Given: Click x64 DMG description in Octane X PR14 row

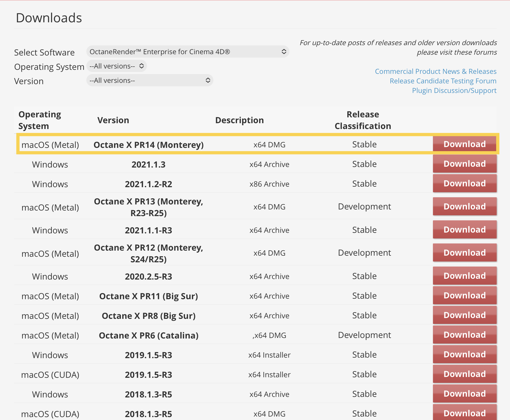Looking at the screenshot, I should coord(269,144).
